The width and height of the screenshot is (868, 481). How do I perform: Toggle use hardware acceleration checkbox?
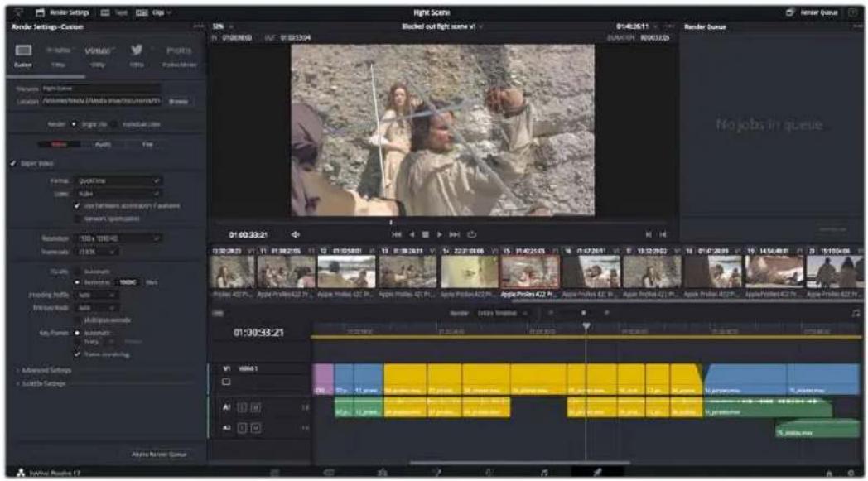pyautogui.click(x=77, y=206)
